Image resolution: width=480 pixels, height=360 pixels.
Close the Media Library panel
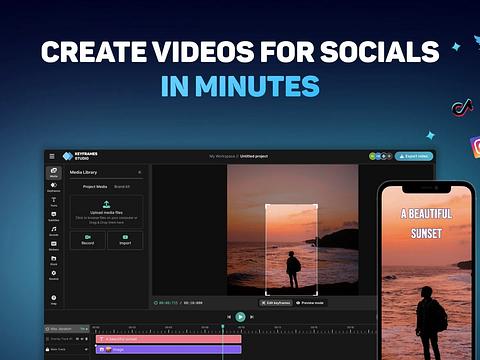pos(140,172)
